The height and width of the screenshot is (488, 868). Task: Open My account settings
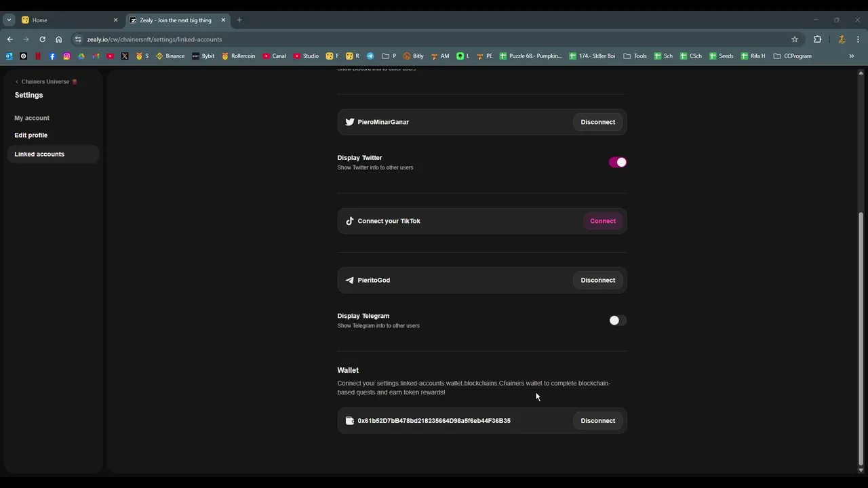click(32, 118)
